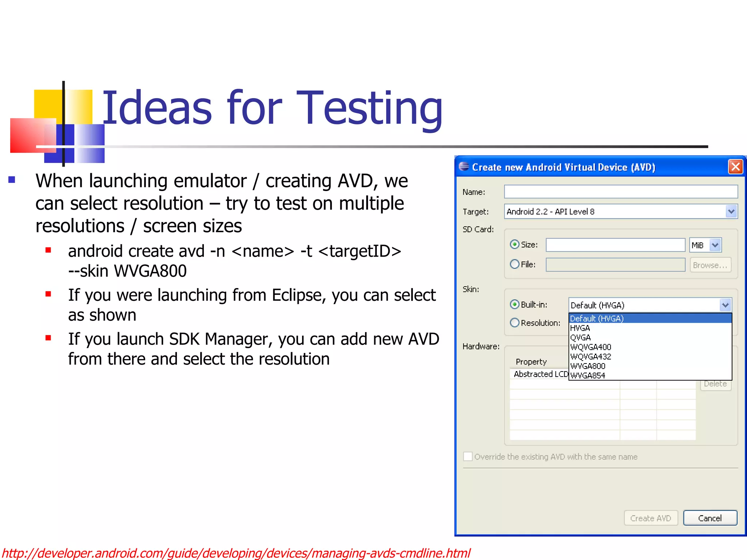This screenshot has height=560, width=747.
Task: Select WVGA800 skin option
Action: coord(588,366)
